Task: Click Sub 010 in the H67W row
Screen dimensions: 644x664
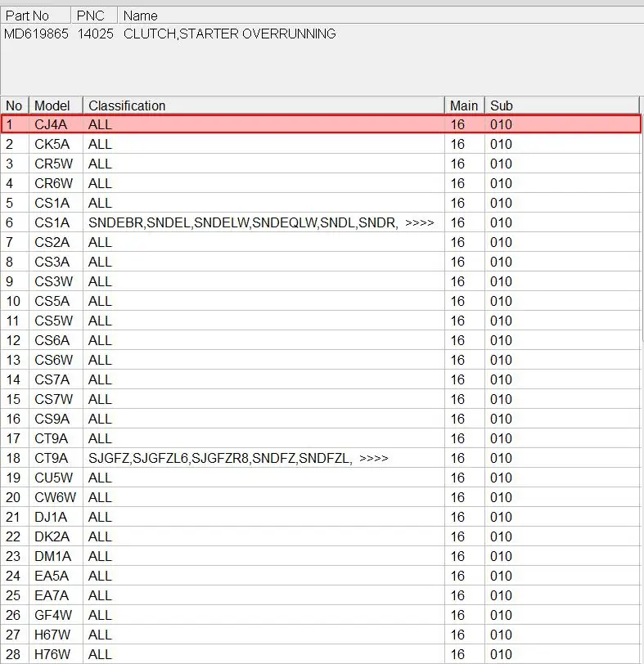Action: (502, 635)
